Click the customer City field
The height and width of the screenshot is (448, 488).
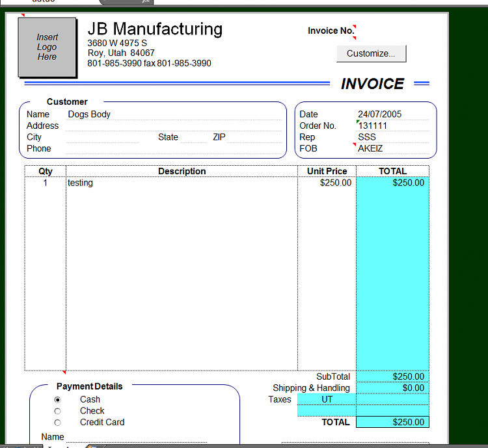pos(102,137)
